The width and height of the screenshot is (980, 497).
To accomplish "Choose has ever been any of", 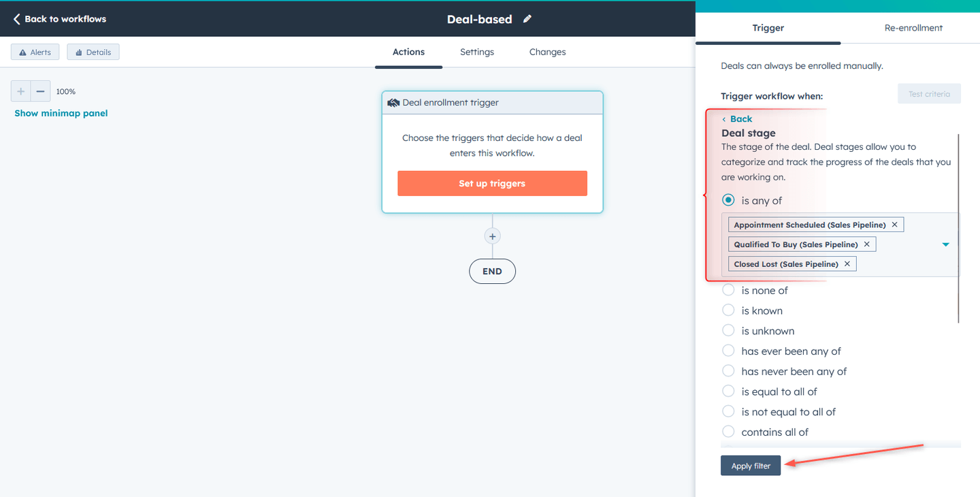I will [728, 351].
